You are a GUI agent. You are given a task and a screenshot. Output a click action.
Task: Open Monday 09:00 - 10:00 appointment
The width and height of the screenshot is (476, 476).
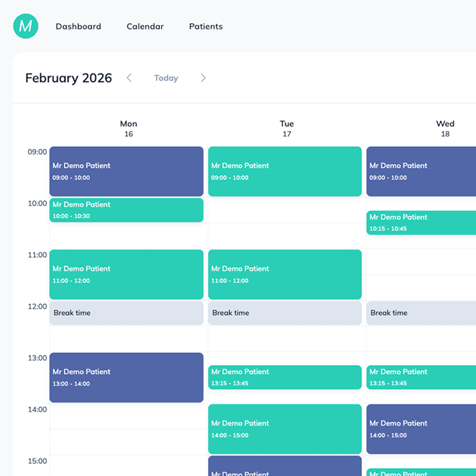tap(126, 171)
